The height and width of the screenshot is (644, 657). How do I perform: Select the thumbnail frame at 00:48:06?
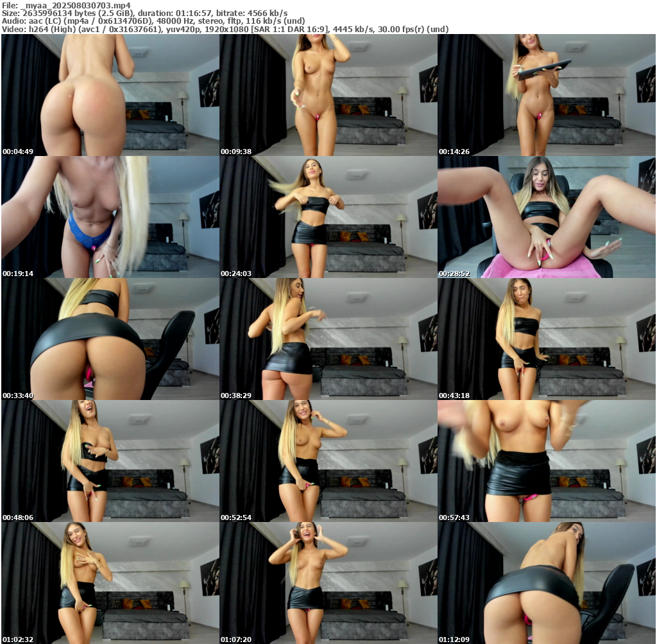(x=110, y=461)
